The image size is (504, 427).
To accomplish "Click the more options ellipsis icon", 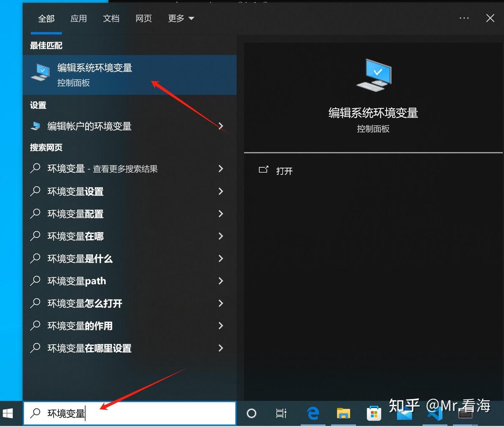I will pyautogui.click(x=464, y=18).
